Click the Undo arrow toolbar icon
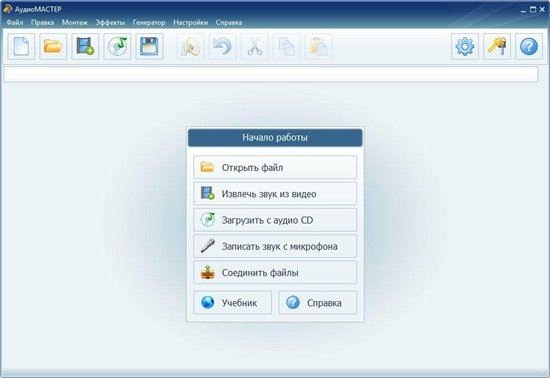Viewport: 550px width, 378px height. [222, 47]
